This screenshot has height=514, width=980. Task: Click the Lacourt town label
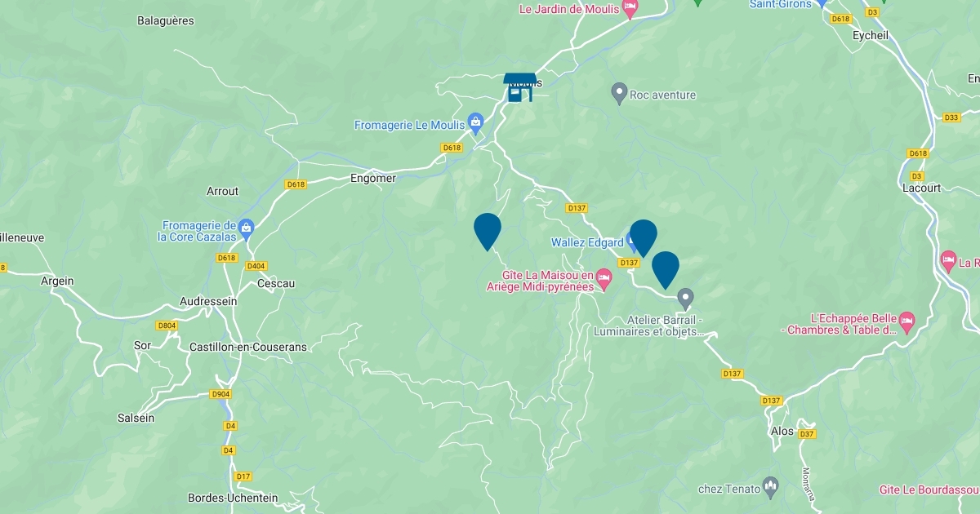pyautogui.click(x=922, y=188)
